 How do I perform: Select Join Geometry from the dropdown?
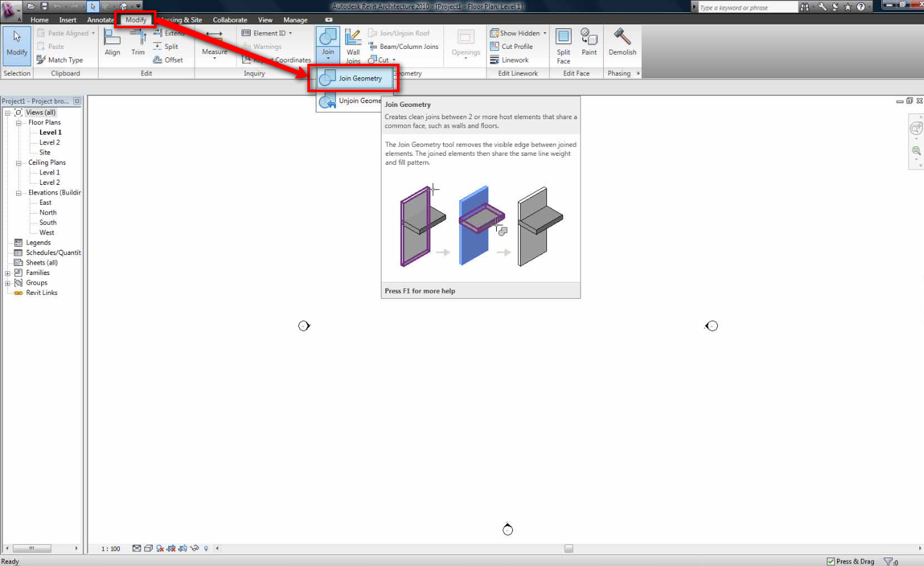[x=354, y=79]
